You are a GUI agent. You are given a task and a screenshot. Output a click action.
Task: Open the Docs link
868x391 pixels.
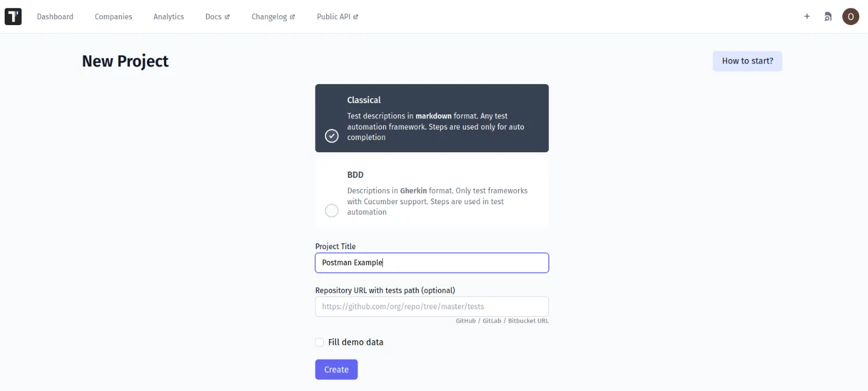tap(213, 16)
